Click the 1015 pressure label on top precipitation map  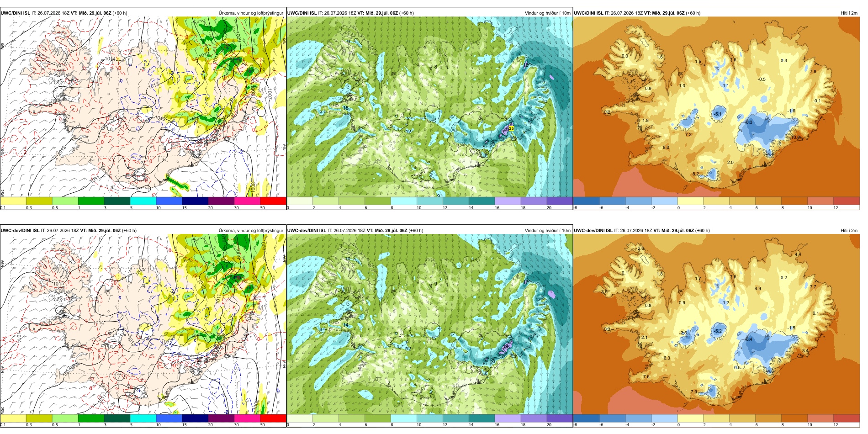pyautogui.click(x=60, y=65)
